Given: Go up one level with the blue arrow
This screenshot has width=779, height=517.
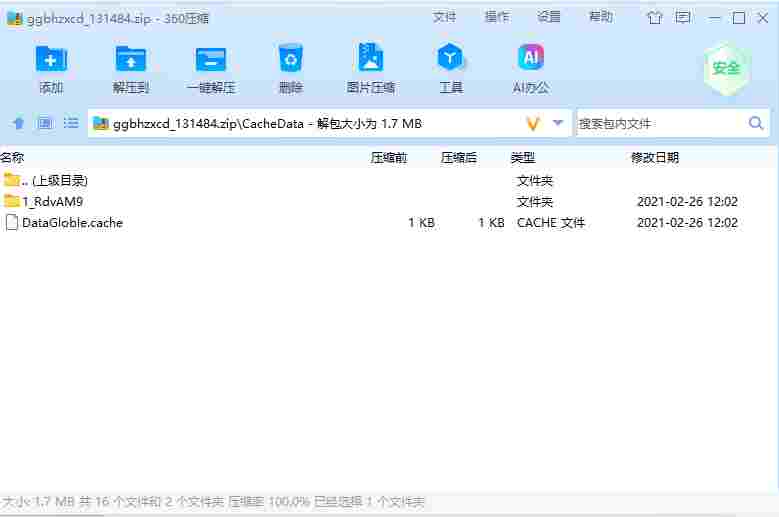Looking at the screenshot, I should pyautogui.click(x=18, y=123).
